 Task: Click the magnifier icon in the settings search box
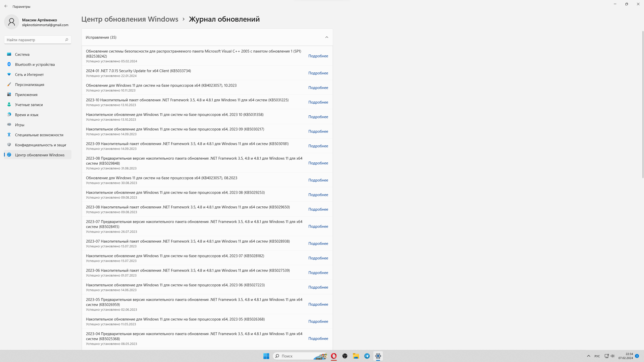pos(67,40)
